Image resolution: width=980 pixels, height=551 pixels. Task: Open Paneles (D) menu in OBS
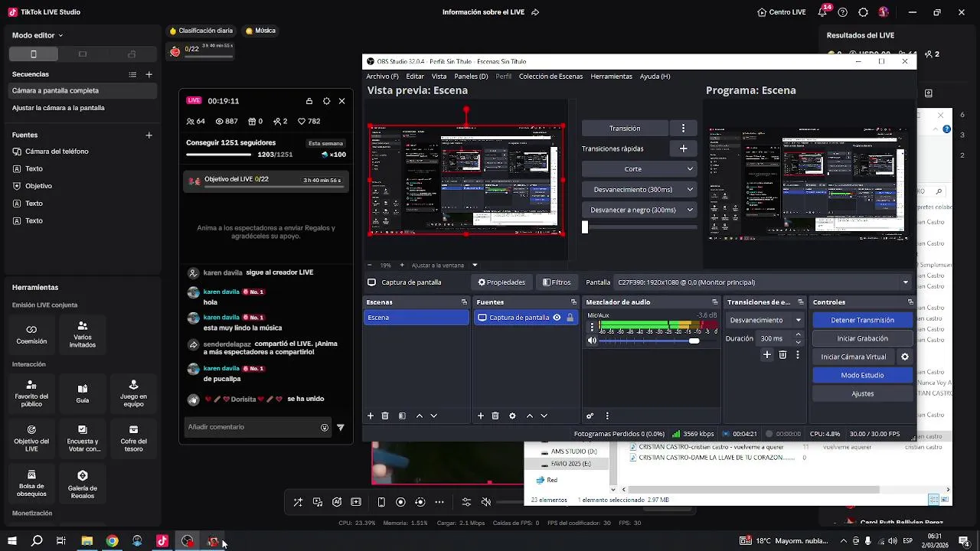tap(471, 77)
